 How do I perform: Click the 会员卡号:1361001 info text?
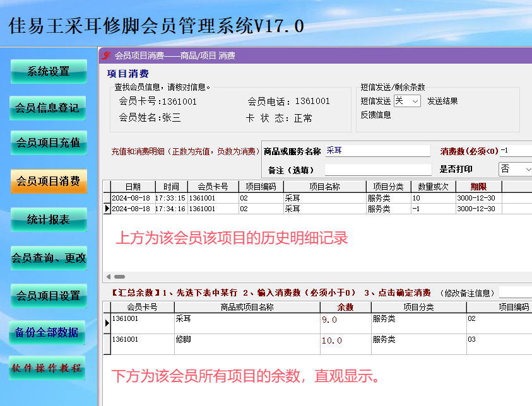pyautogui.click(x=158, y=101)
